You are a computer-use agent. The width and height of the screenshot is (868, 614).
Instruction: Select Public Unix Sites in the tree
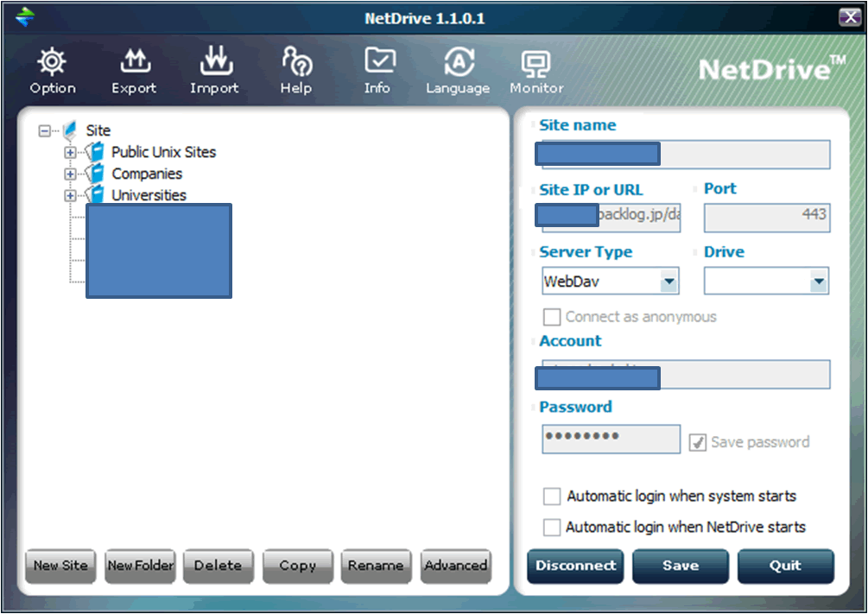click(x=164, y=152)
